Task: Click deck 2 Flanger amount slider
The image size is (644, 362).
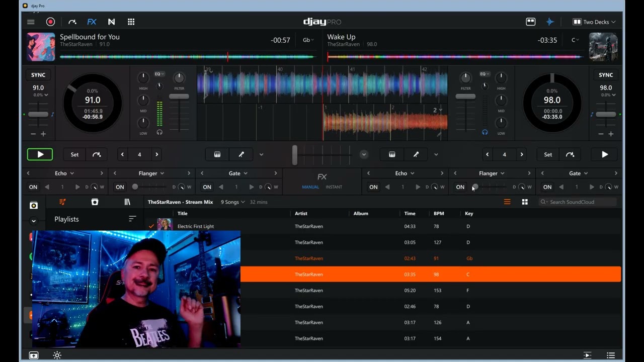Action: (491, 187)
